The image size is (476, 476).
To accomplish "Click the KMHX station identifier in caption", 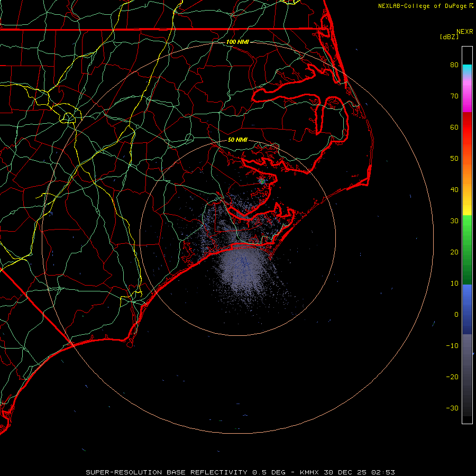I will click(x=309, y=472).
